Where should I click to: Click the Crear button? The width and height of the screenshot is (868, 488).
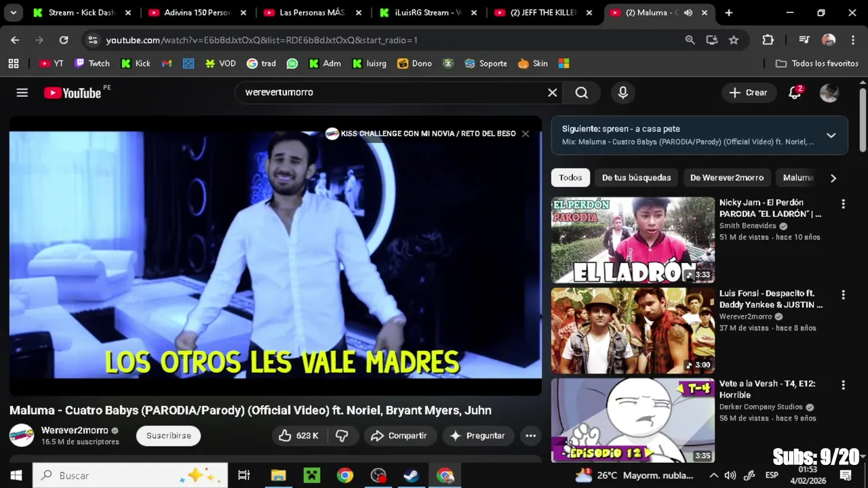click(748, 93)
